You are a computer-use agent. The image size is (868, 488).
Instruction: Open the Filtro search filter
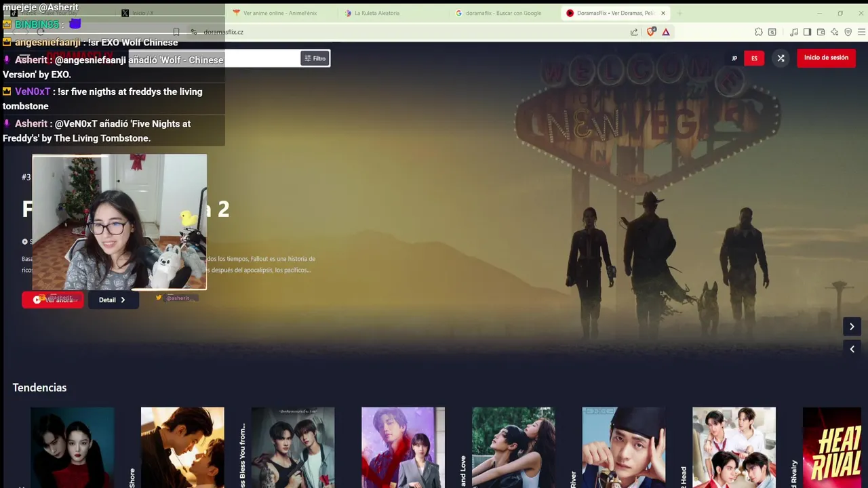tap(315, 58)
